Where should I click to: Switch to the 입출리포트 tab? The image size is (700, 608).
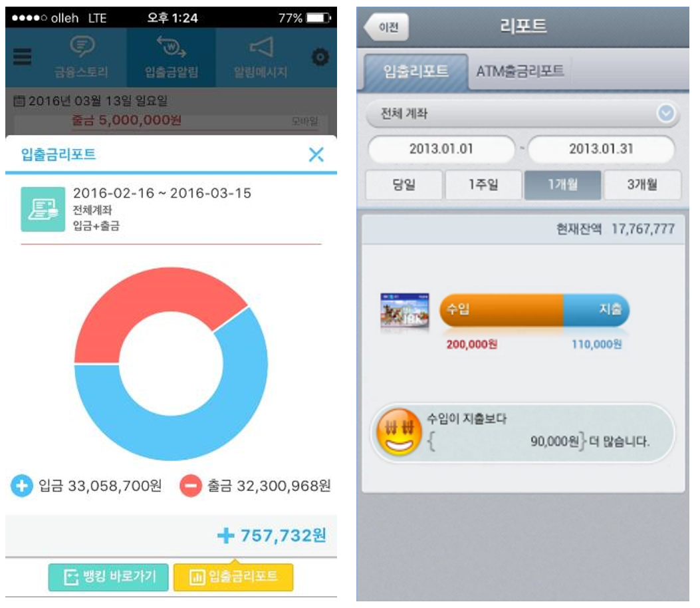[x=416, y=71]
